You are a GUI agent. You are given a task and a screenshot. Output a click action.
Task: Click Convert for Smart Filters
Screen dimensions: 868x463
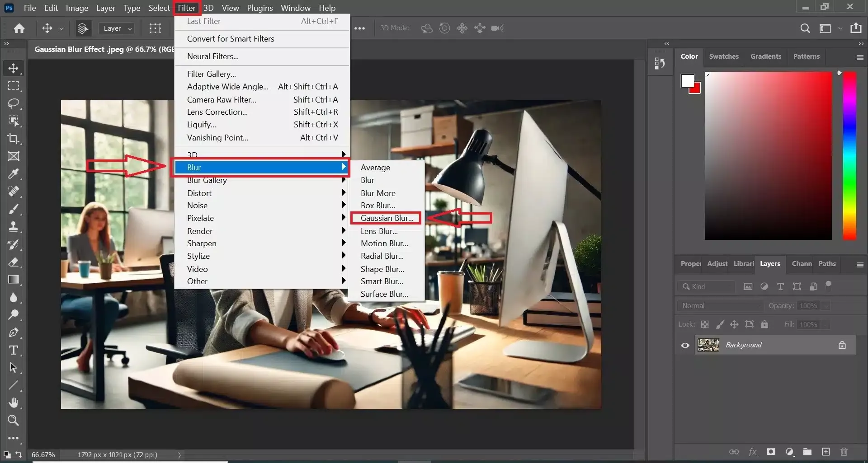(x=231, y=39)
